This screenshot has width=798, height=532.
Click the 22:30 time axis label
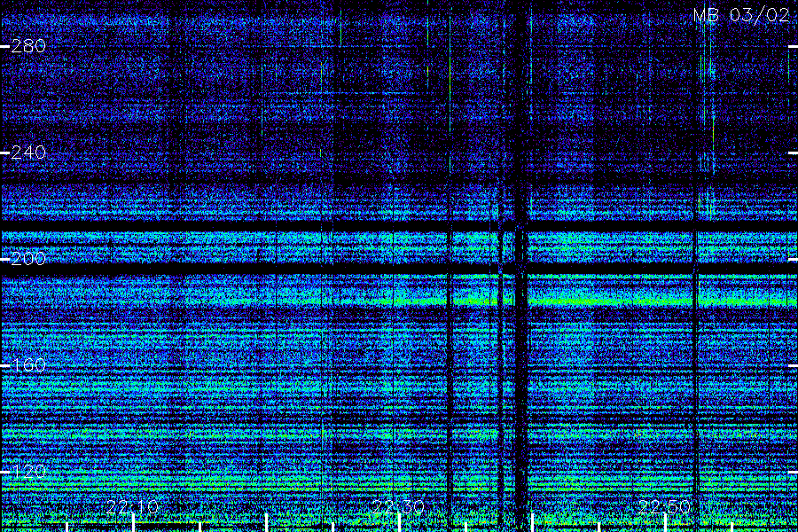398,507
